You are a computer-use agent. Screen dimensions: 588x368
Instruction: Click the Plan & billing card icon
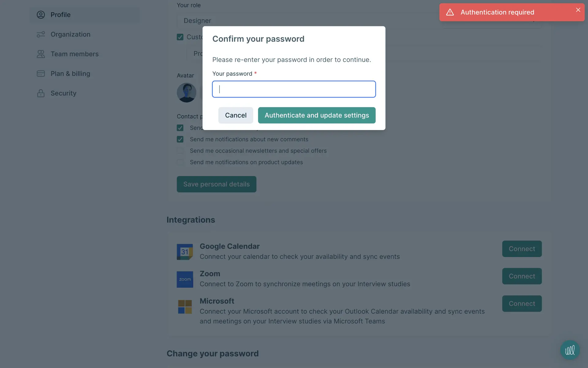[x=41, y=74]
